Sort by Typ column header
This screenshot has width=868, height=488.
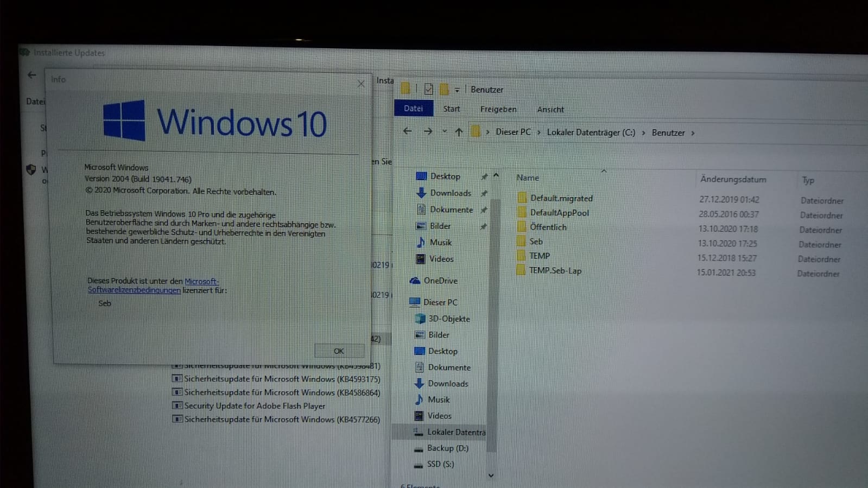coord(808,180)
